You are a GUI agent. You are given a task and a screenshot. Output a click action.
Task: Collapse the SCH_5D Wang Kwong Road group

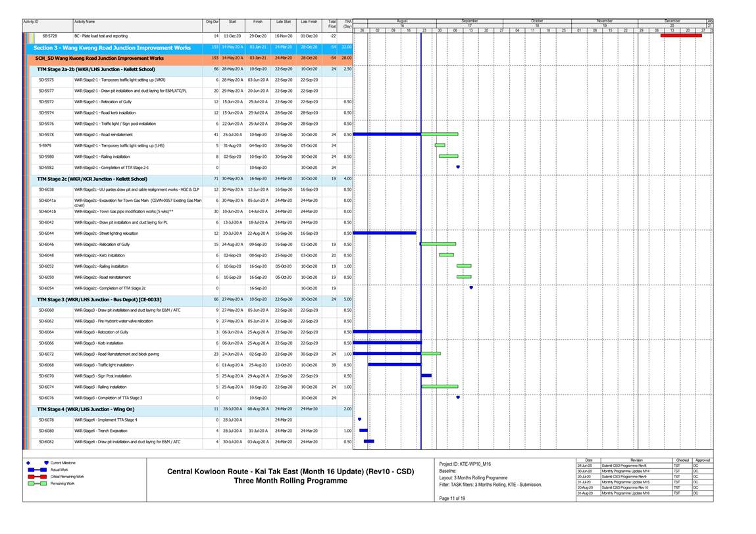pyautogui.click(x=99, y=58)
